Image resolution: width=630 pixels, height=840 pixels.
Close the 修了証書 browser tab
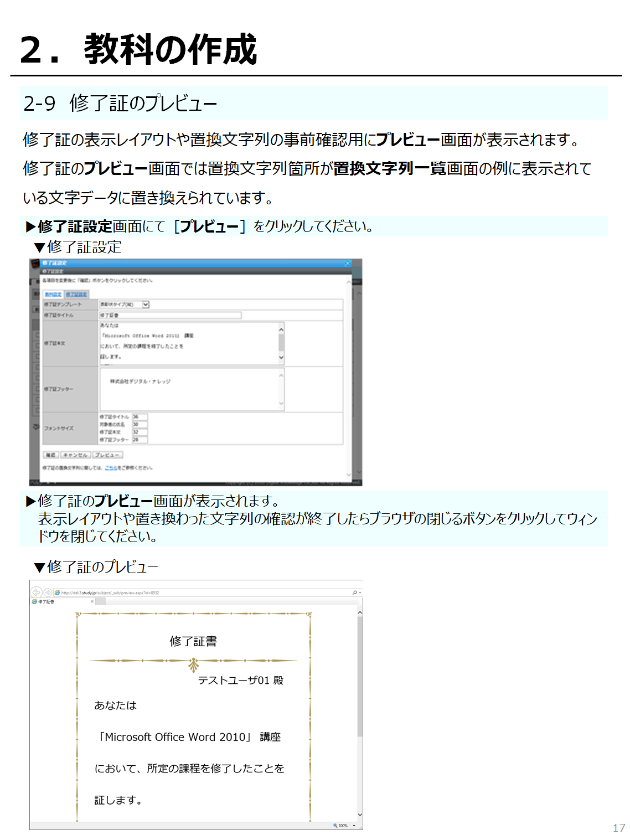92,601
